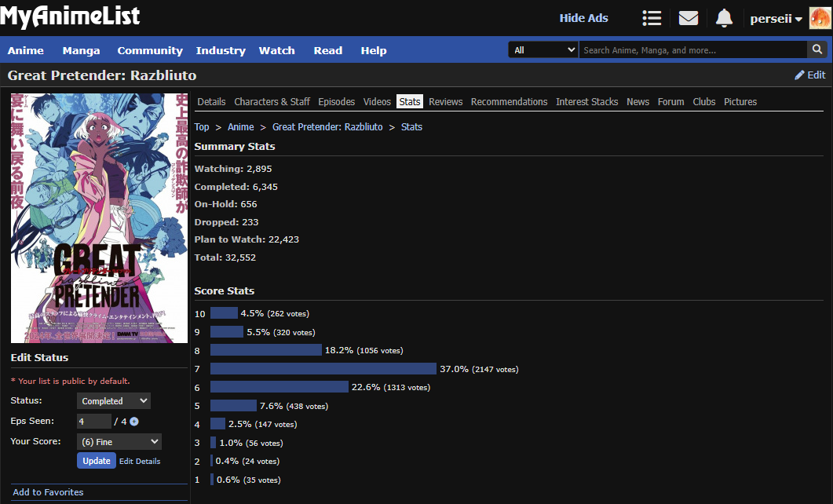Expand the perseii account menu
This screenshot has width=833, height=504.
click(776, 19)
